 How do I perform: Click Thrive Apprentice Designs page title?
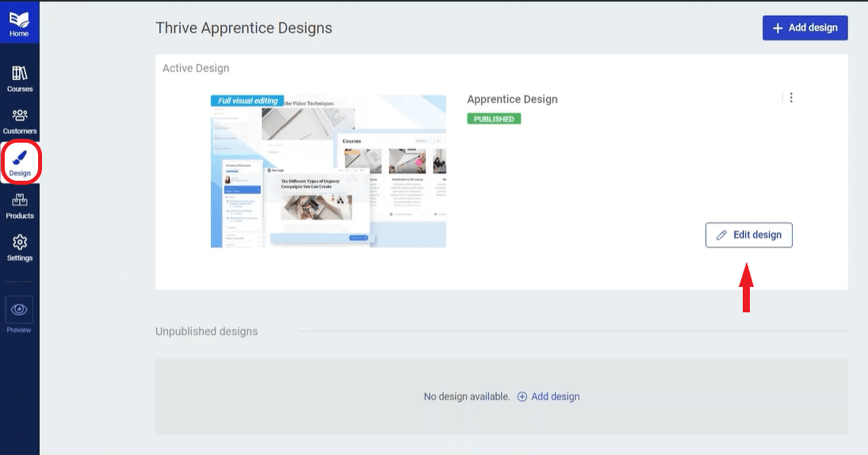(x=243, y=29)
